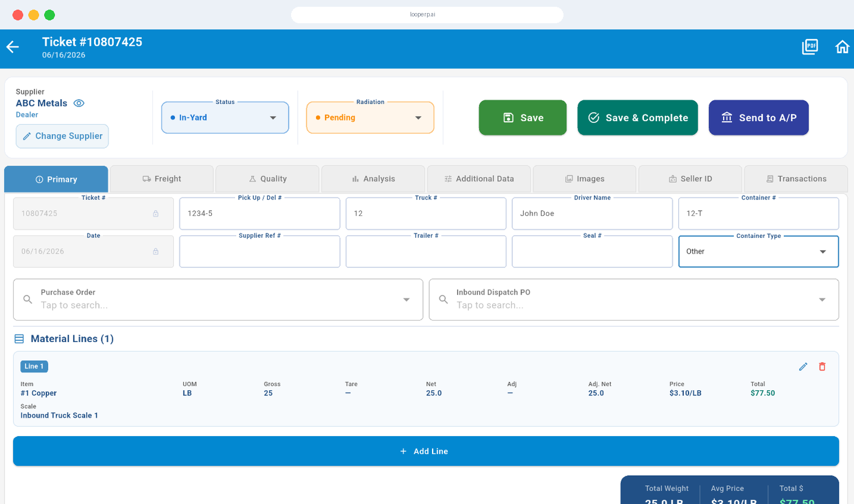Click the #1 Copper item name
Image resolution: width=854 pixels, height=504 pixels.
(x=39, y=393)
